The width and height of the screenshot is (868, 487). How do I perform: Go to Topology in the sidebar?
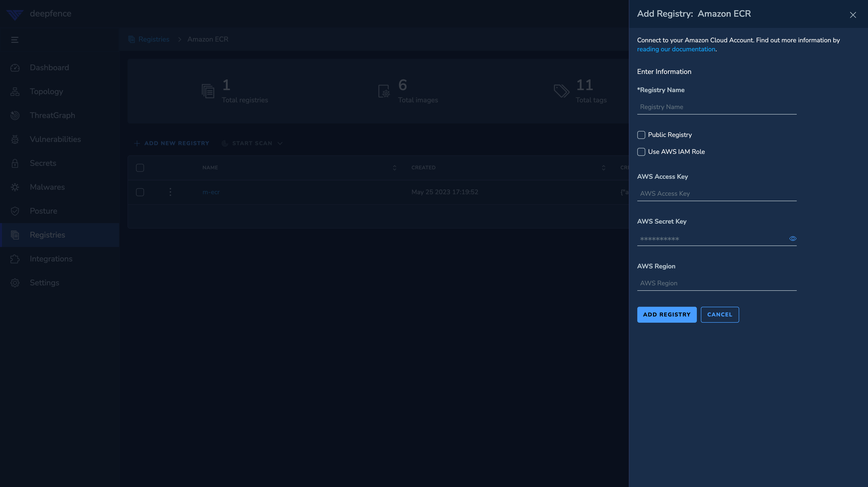pyautogui.click(x=60, y=92)
